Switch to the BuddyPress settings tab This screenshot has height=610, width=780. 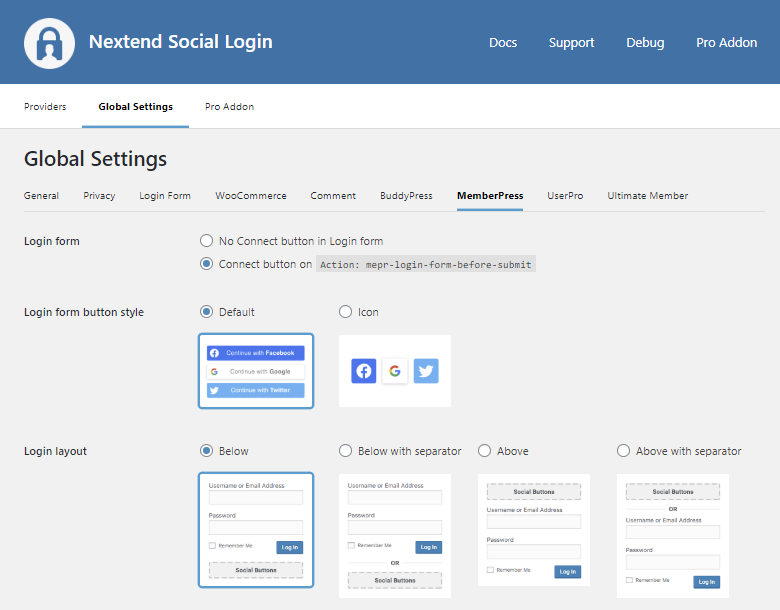[406, 196]
